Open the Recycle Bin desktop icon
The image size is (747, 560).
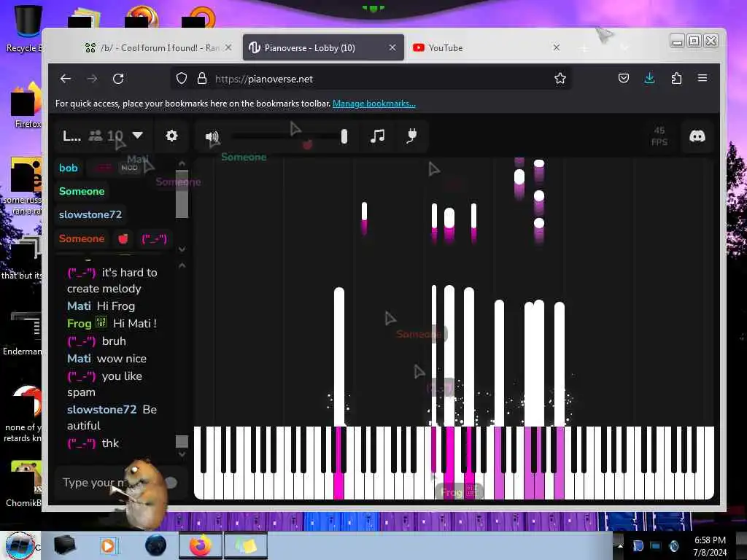[x=26, y=28]
